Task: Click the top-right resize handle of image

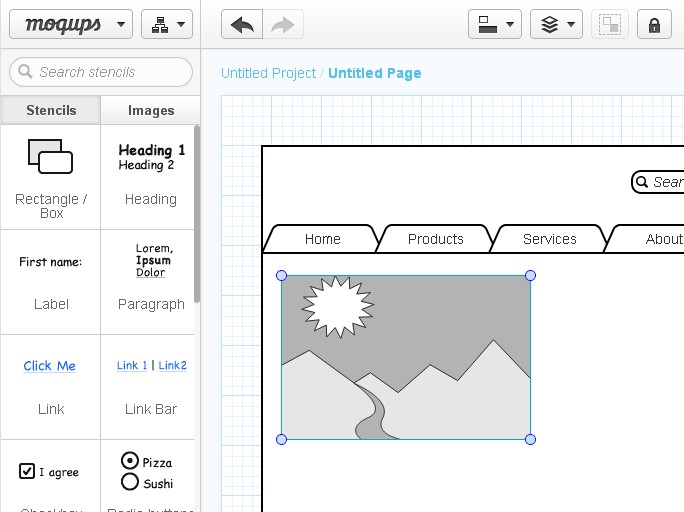Action: [530, 276]
